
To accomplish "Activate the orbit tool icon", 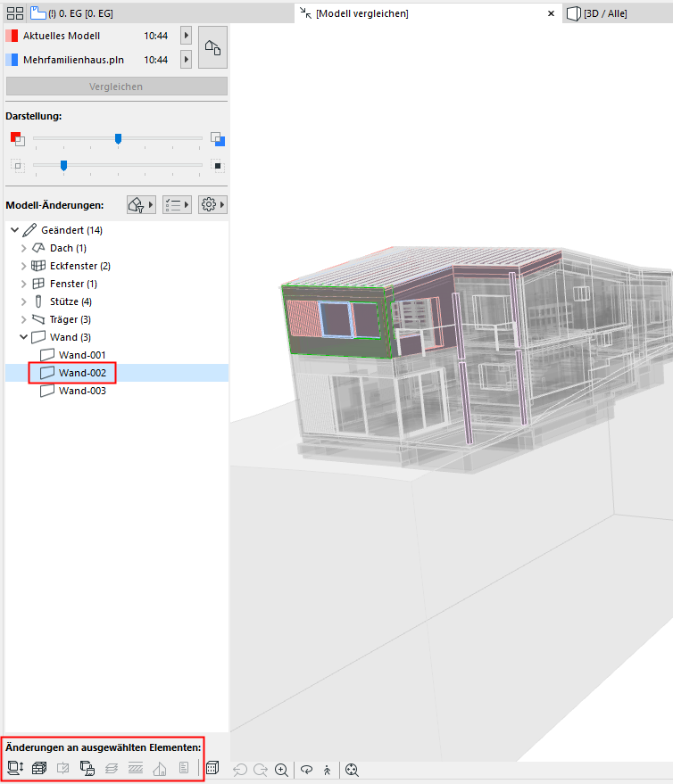I will pos(306,770).
